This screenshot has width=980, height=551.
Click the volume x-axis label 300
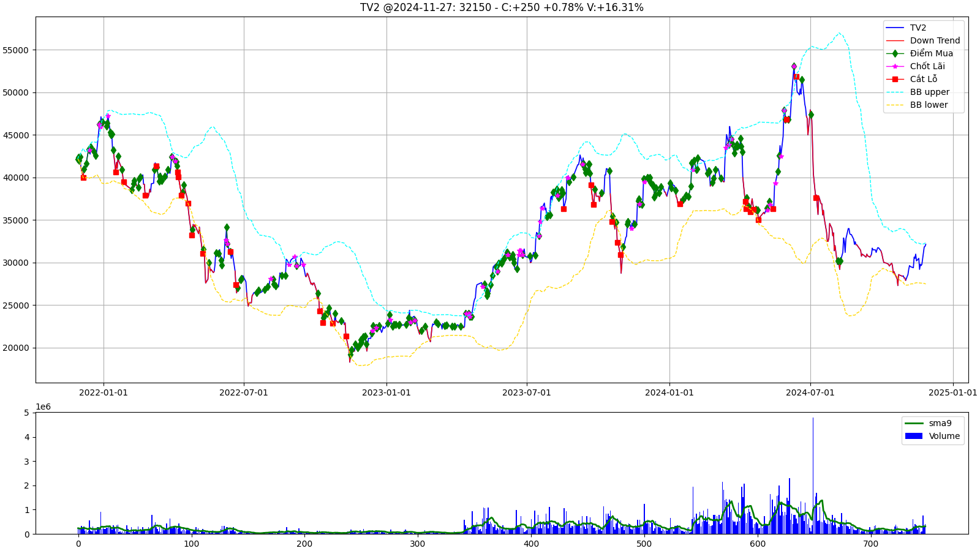pos(418,544)
